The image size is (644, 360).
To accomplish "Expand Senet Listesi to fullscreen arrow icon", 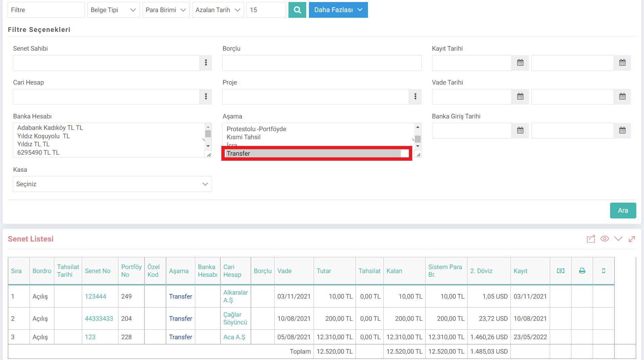I will tap(632, 239).
